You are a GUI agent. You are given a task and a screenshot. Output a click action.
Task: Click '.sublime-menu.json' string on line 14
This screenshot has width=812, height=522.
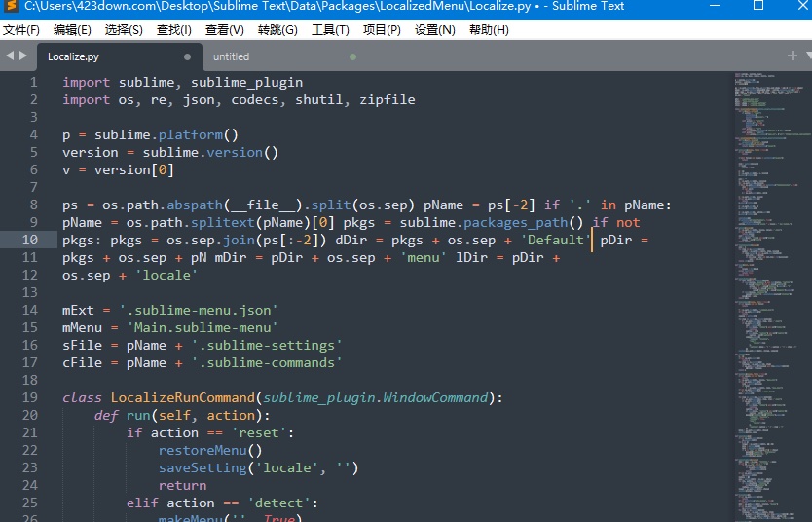tap(199, 311)
